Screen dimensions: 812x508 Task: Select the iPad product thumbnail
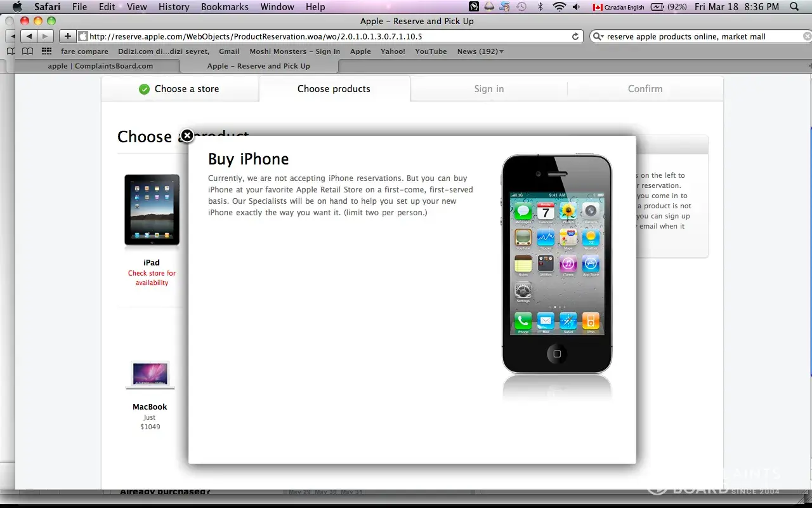click(152, 210)
